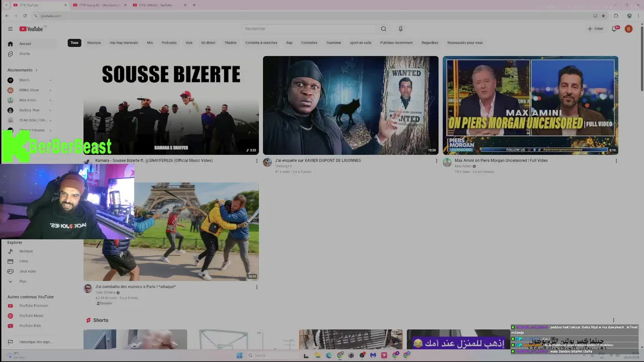The height and width of the screenshot is (362, 644).
Task: Open the Badboy 7low subscription
Action: click(30, 110)
